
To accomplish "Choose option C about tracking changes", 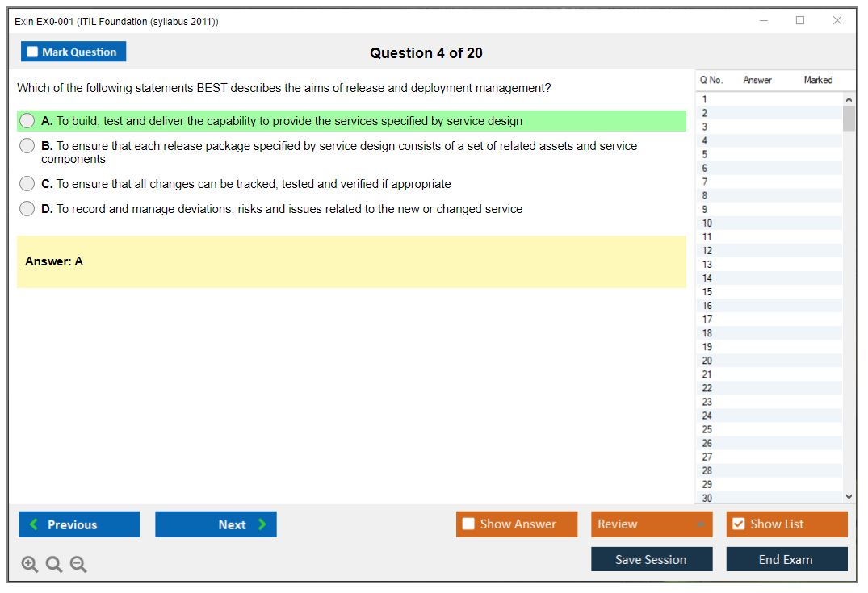I will (x=27, y=184).
